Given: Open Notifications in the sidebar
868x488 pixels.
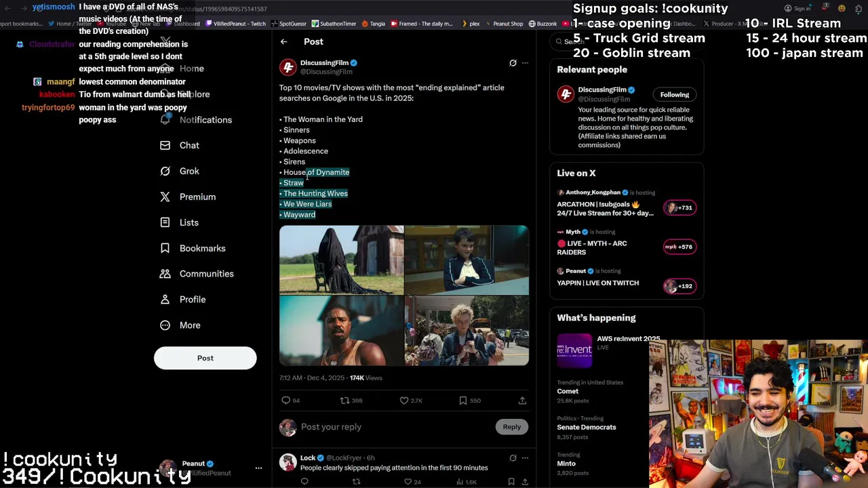Looking at the screenshot, I should tap(197, 120).
